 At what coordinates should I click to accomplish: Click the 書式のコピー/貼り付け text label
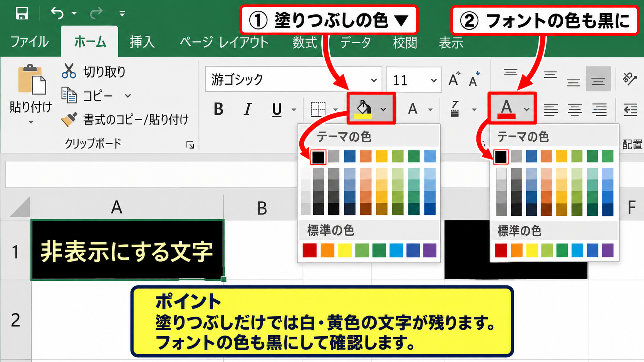pyautogui.click(x=136, y=120)
